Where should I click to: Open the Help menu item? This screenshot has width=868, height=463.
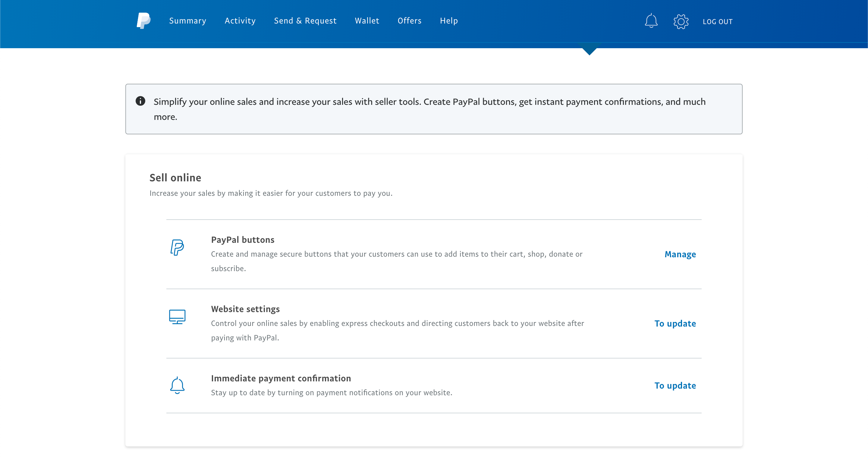449,21
